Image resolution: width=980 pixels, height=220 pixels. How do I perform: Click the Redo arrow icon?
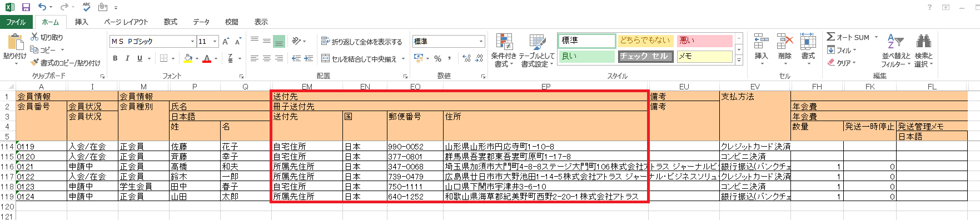pyautogui.click(x=64, y=7)
